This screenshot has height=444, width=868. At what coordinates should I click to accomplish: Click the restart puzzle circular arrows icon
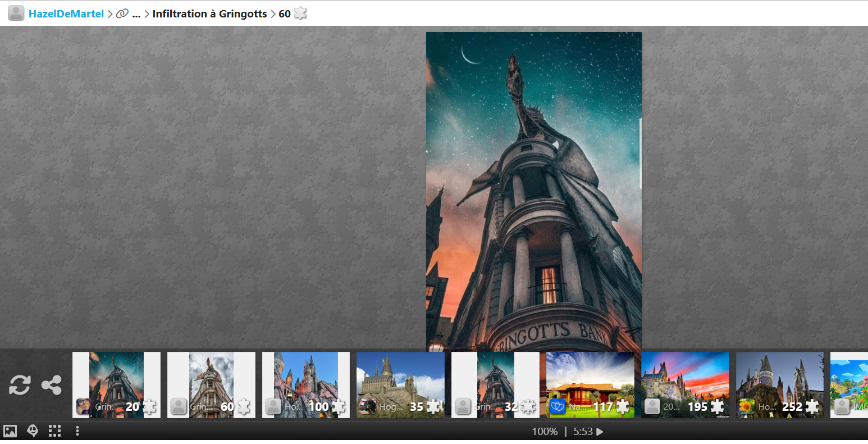click(x=20, y=385)
